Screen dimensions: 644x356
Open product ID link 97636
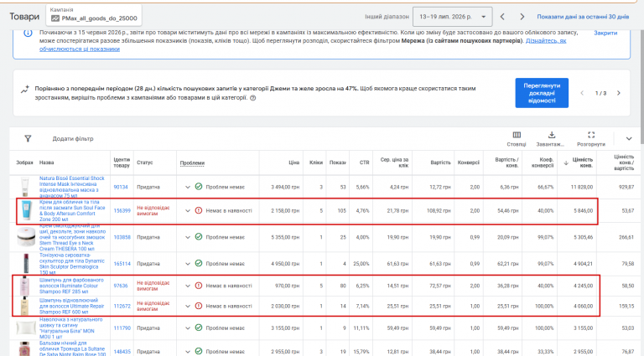coord(121,286)
